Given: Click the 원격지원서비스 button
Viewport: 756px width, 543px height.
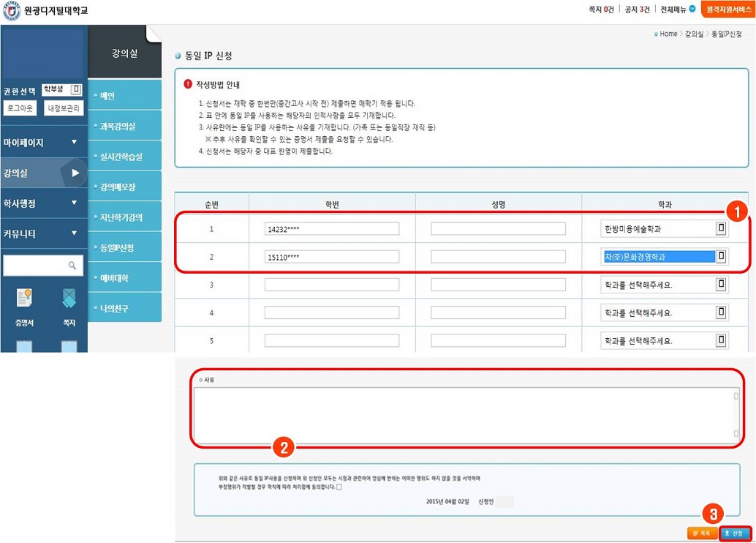Looking at the screenshot, I should [727, 10].
